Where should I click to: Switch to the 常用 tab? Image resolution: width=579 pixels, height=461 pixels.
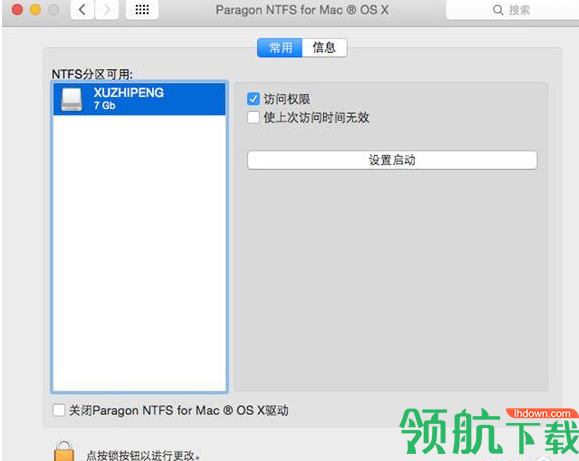[x=280, y=48]
